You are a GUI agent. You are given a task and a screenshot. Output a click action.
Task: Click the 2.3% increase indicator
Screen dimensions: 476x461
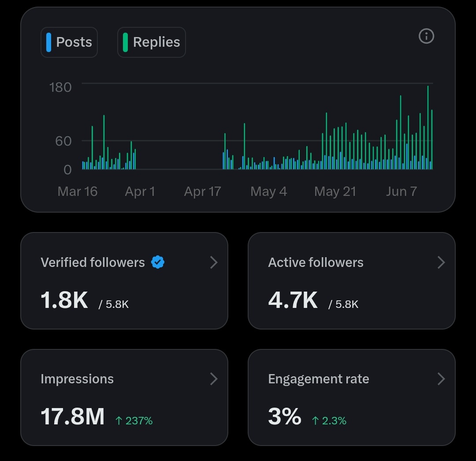[x=329, y=420]
